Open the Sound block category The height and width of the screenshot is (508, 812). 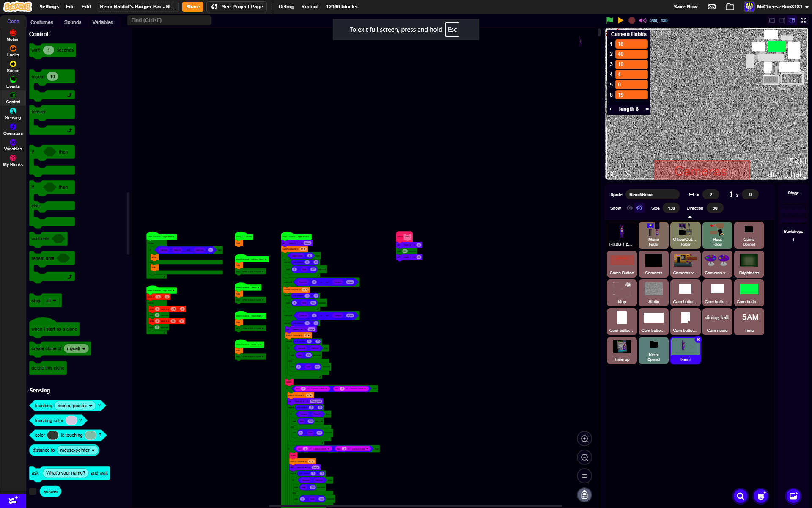pyautogui.click(x=13, y=66)
